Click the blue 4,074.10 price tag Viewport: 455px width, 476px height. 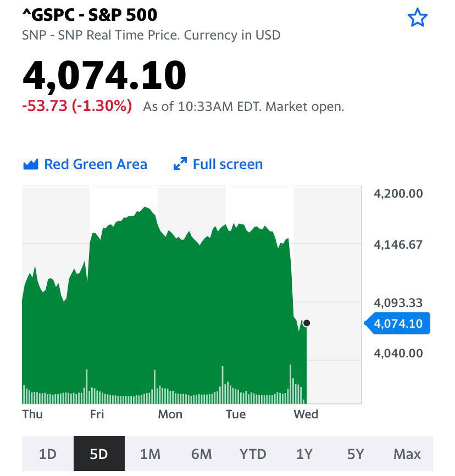[397, 323]
